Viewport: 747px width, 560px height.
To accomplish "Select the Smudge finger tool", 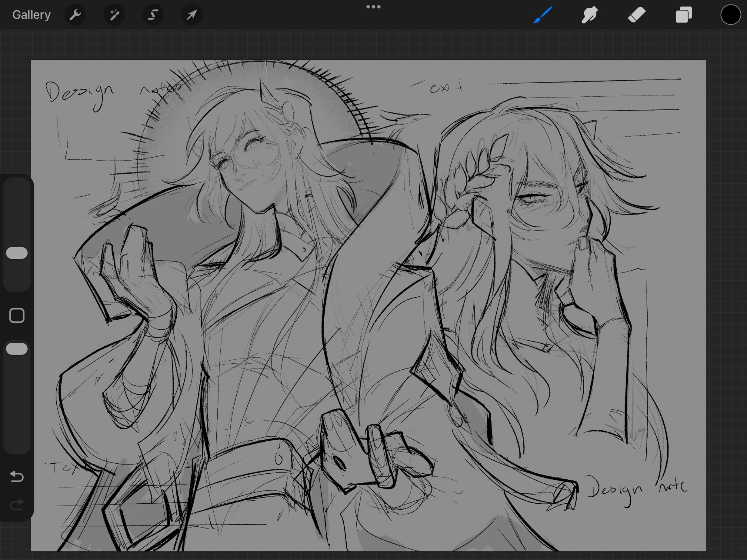I will pos(590,15).
